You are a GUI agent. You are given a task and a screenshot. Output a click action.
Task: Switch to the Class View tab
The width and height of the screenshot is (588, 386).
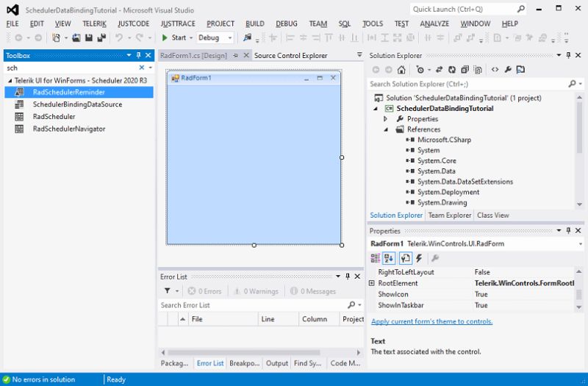point(492,215)
